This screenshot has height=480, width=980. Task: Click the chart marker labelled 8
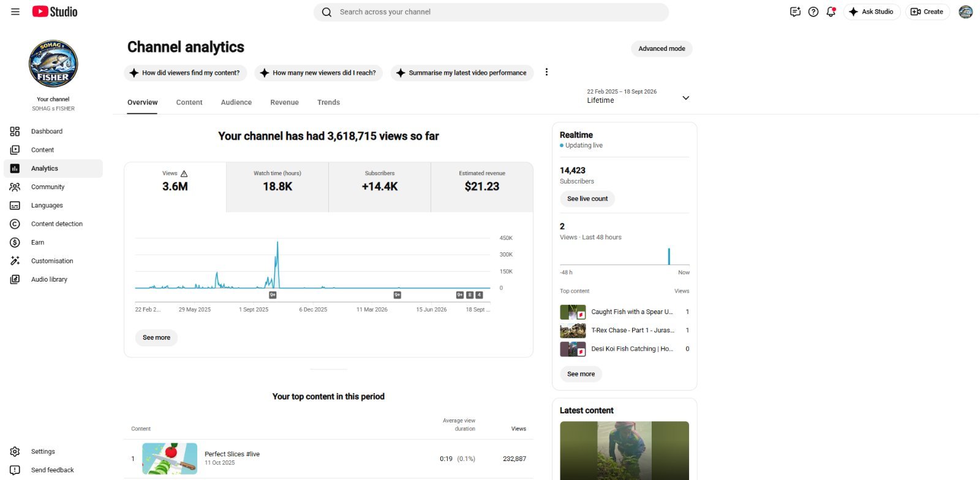tap(470, 295)
